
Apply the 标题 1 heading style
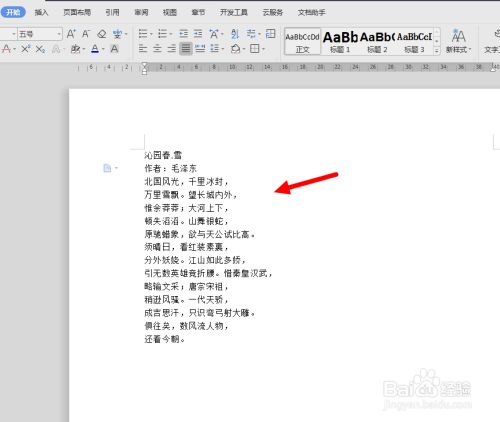340,41
